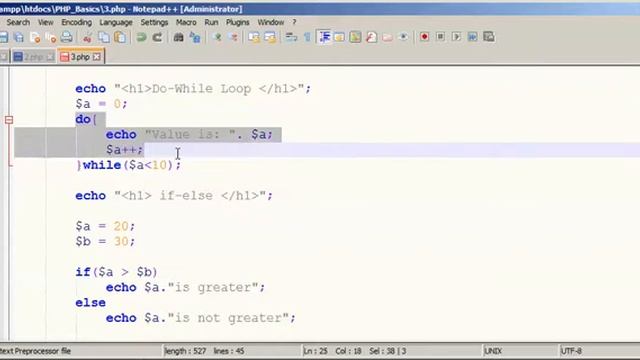This screenshot has width=640, height=360.
Task: Open the Window menu
Action: point(270,22)
